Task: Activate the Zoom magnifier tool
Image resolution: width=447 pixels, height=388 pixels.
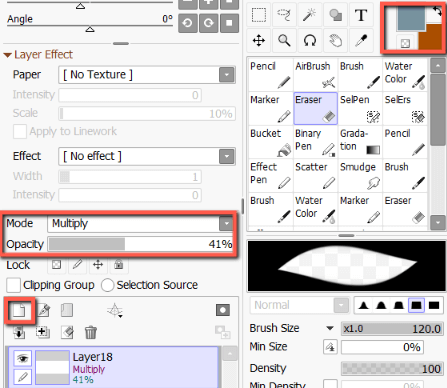Action: (284, 41)
